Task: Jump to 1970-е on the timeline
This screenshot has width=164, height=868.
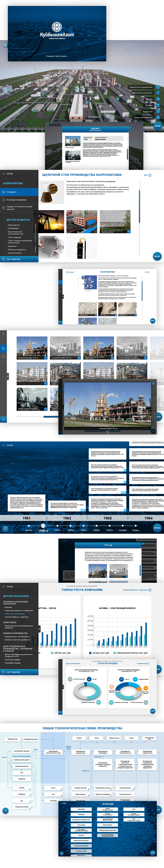Action: coord(57,526)
